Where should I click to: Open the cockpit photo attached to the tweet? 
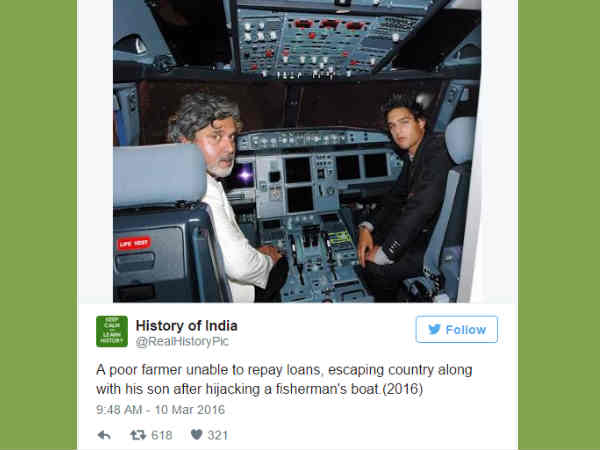coord(297,151)
